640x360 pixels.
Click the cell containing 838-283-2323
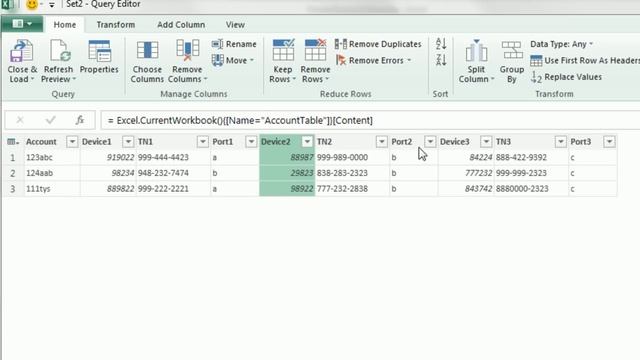(352, 173)
